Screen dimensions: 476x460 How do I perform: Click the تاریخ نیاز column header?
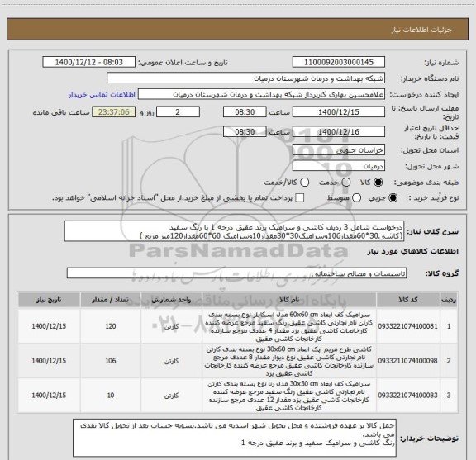[x=49, y=300]
